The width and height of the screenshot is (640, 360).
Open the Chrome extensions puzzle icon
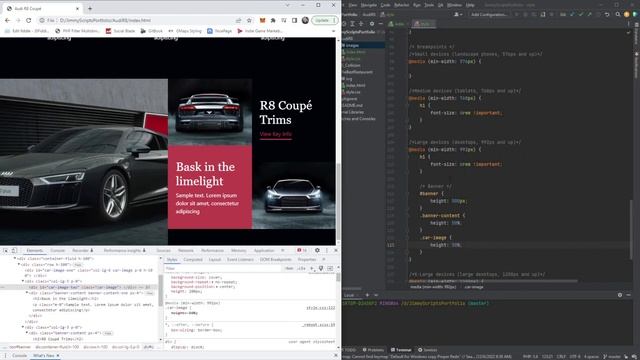273,20
